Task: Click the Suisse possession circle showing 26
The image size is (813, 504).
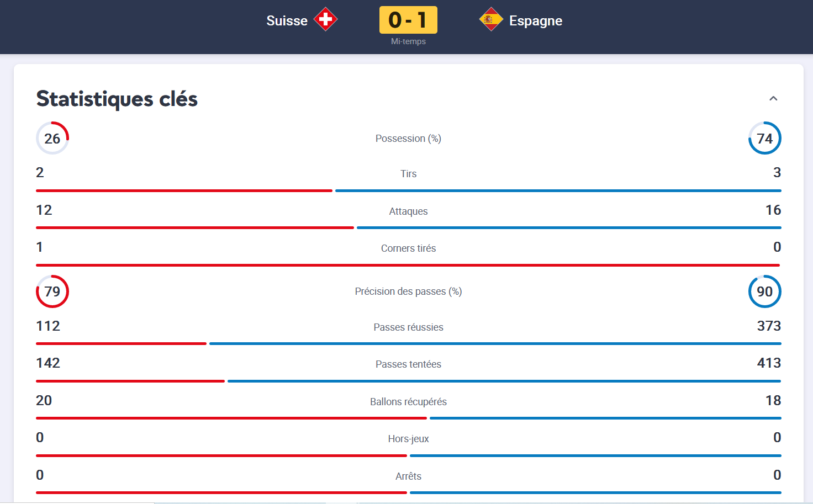Action: click(x=52, y=138)
